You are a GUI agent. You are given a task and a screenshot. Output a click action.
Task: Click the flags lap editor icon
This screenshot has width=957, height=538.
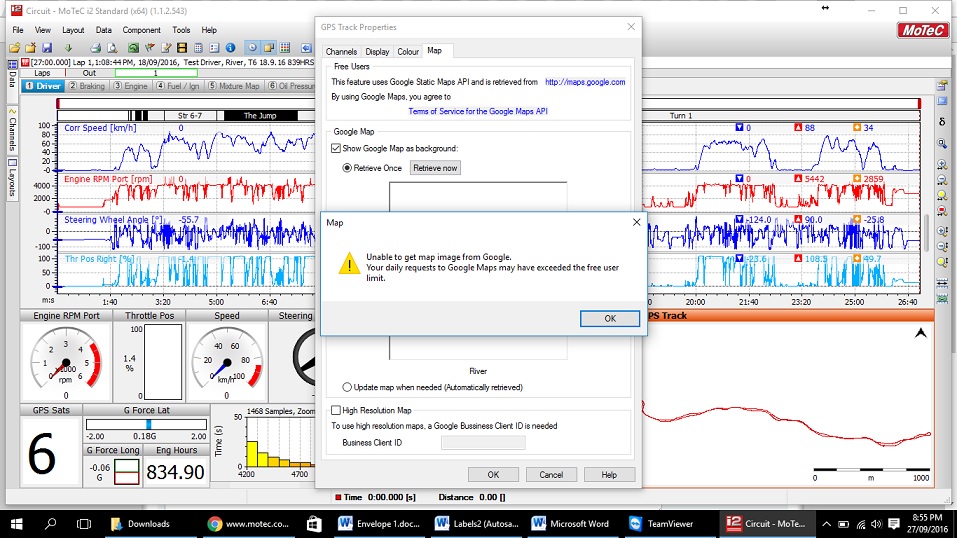click(x=150, y=48)
